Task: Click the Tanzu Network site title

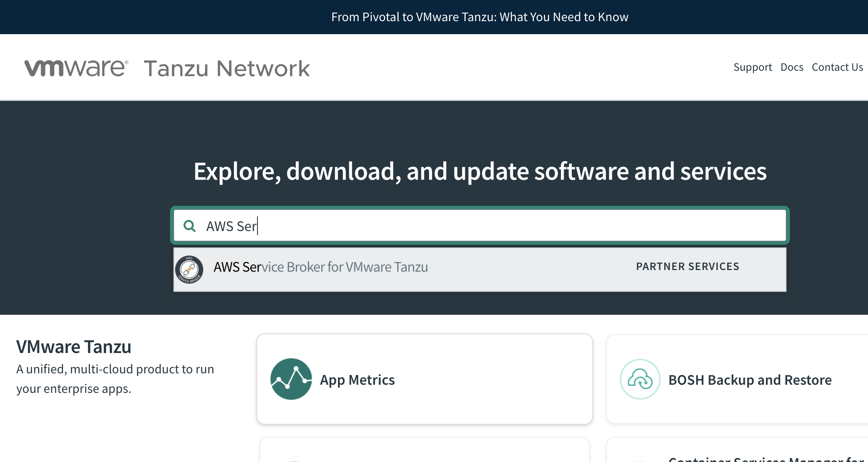Action: point(227,68)
